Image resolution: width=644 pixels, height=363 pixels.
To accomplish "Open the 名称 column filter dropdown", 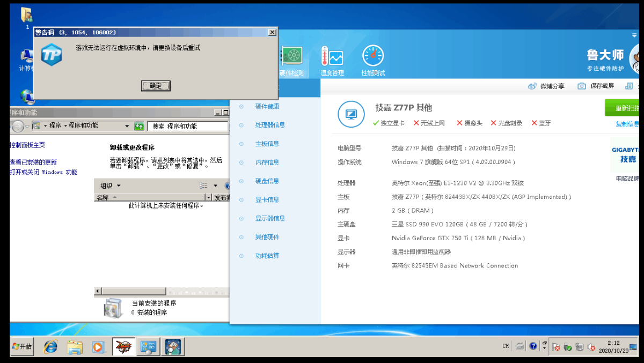I will tap(209, 197).
